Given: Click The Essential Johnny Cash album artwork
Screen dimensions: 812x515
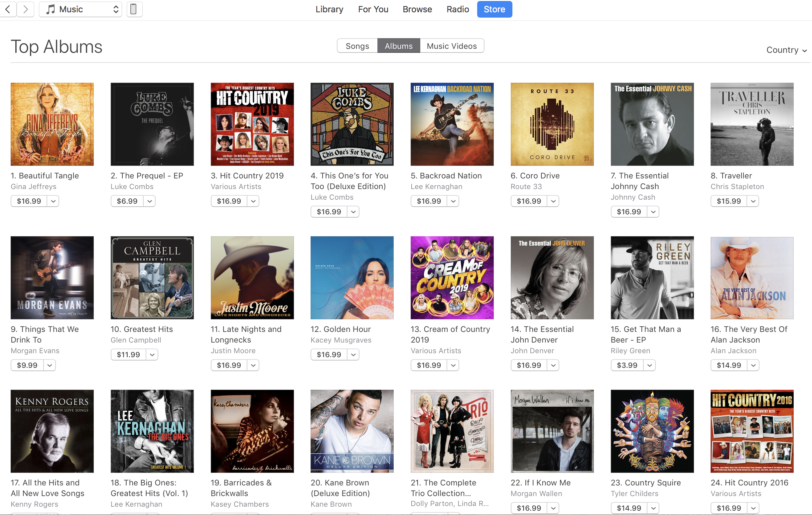Looking at the screenshot, I should click(x=652, y=124).
